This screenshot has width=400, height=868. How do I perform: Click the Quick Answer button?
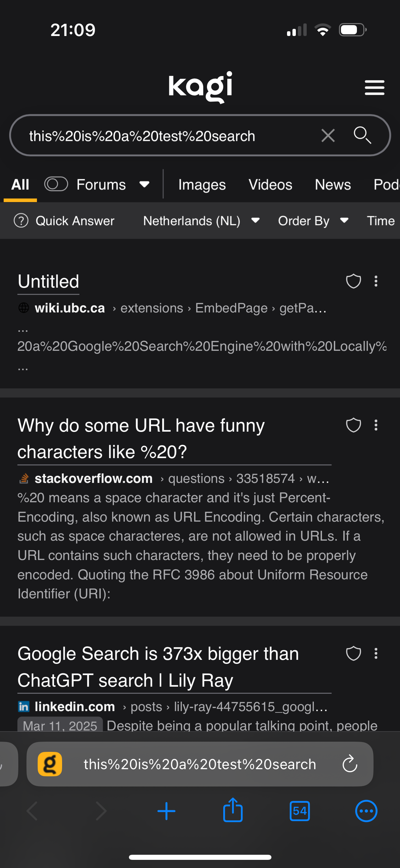pos(64,221)
